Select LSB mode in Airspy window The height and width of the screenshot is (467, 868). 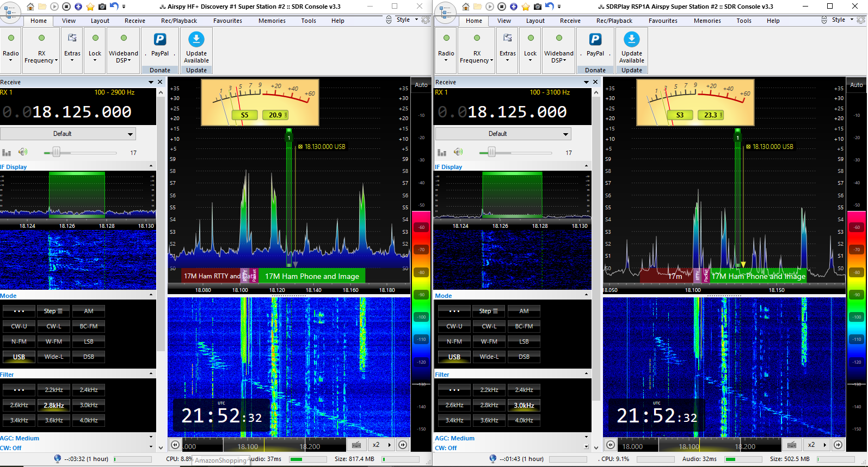[x=89, y=341]
